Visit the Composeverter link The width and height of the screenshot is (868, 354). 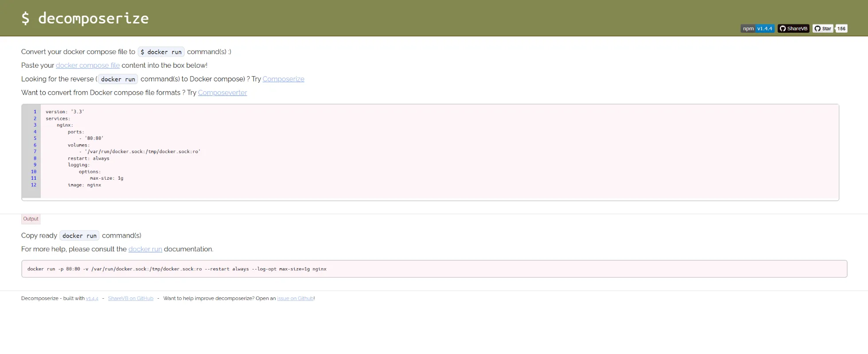[222, 93]
